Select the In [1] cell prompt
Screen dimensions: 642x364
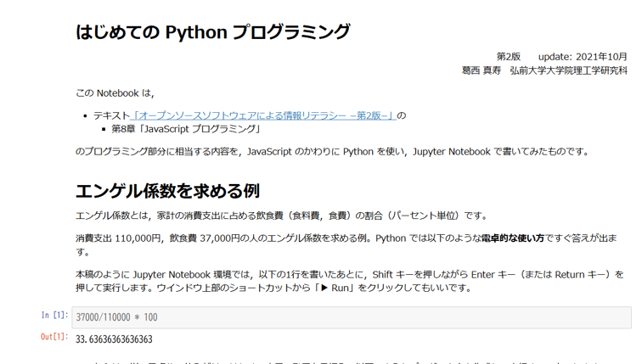55,316
